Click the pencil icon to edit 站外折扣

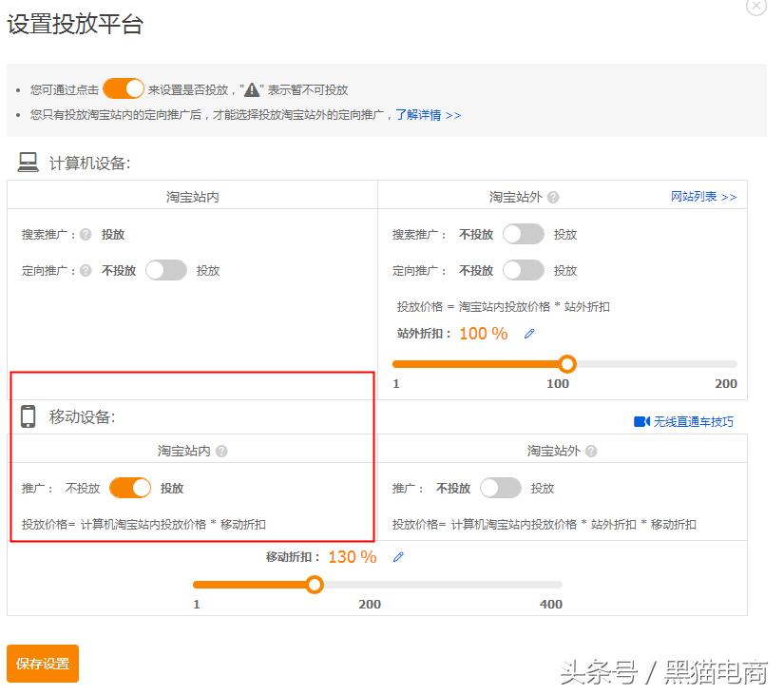point(529,334)
